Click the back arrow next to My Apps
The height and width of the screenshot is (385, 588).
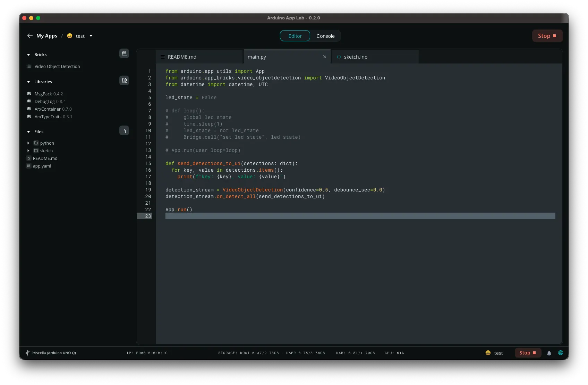point(30,36)
